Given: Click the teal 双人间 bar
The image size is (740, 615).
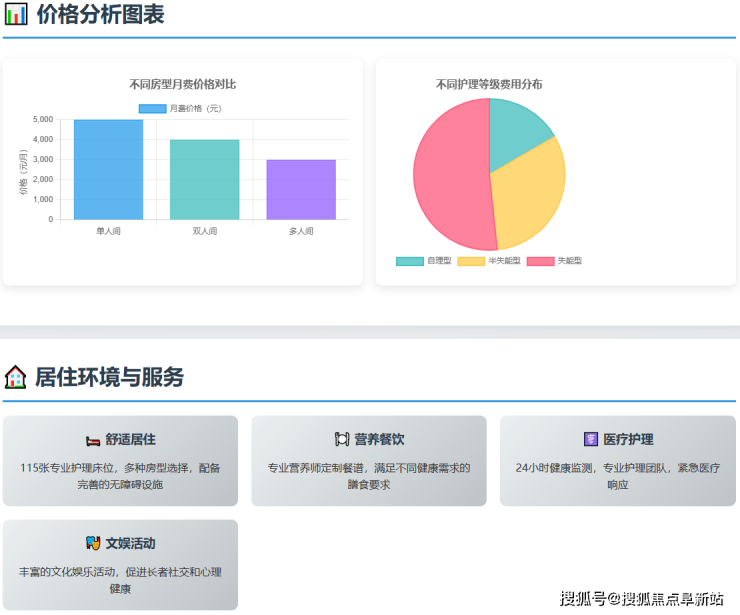Looking at the screenshot, I should [x=204, y=180].
